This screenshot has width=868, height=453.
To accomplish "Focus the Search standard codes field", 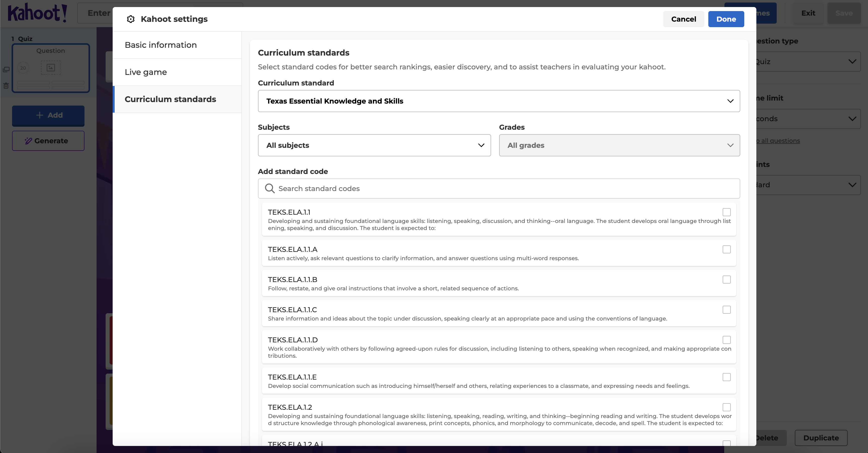I will [x=499, y=188].
